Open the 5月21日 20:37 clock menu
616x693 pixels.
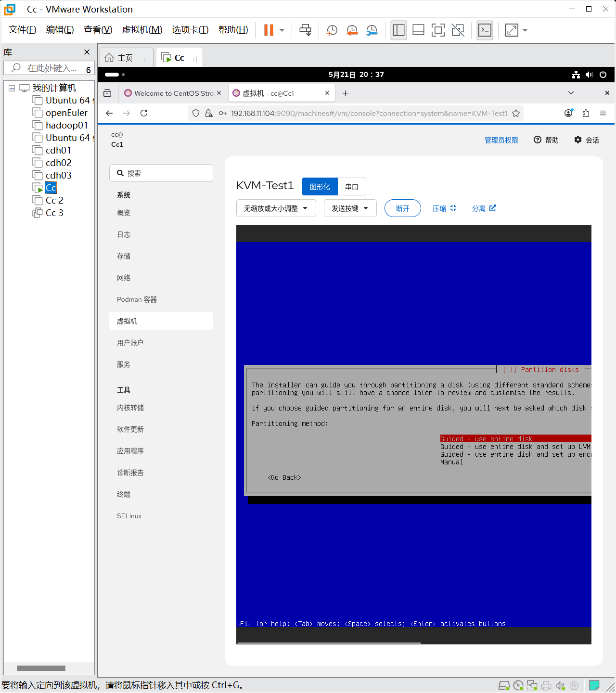356,75
